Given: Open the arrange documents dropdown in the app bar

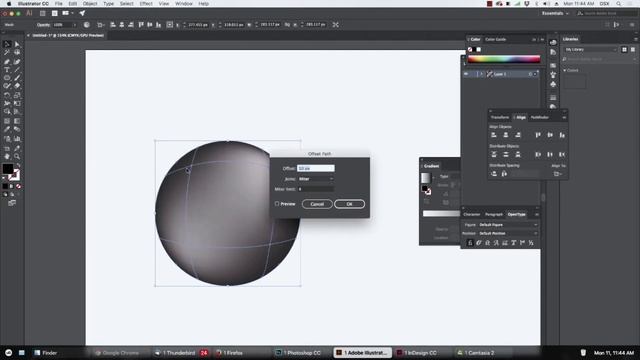Looking at the screenshot, I should [x=67, y=13].
